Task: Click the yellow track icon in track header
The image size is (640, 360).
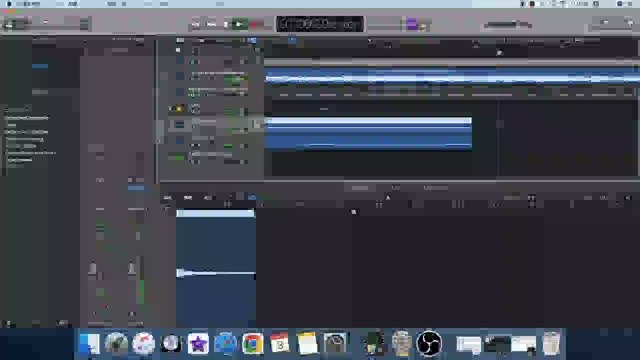Action: tap(179, 109)
